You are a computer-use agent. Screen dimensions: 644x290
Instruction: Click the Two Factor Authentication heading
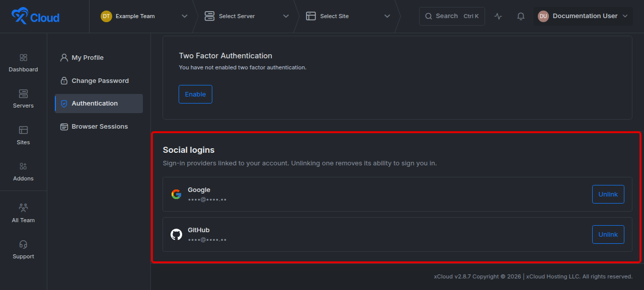click(x=225, y=56)
